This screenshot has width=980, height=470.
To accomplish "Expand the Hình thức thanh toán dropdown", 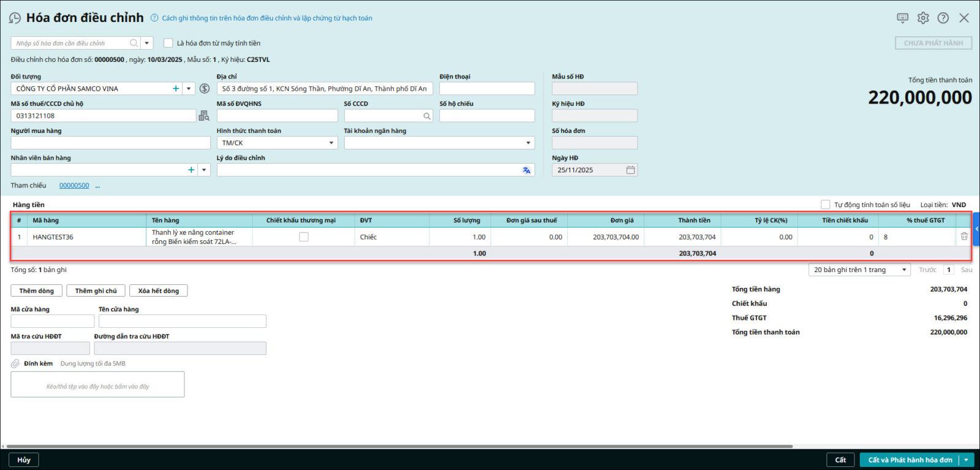I will 331,143.
